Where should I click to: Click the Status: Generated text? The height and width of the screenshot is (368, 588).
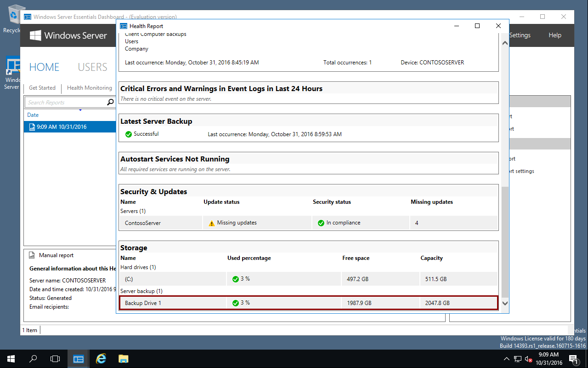51,298
